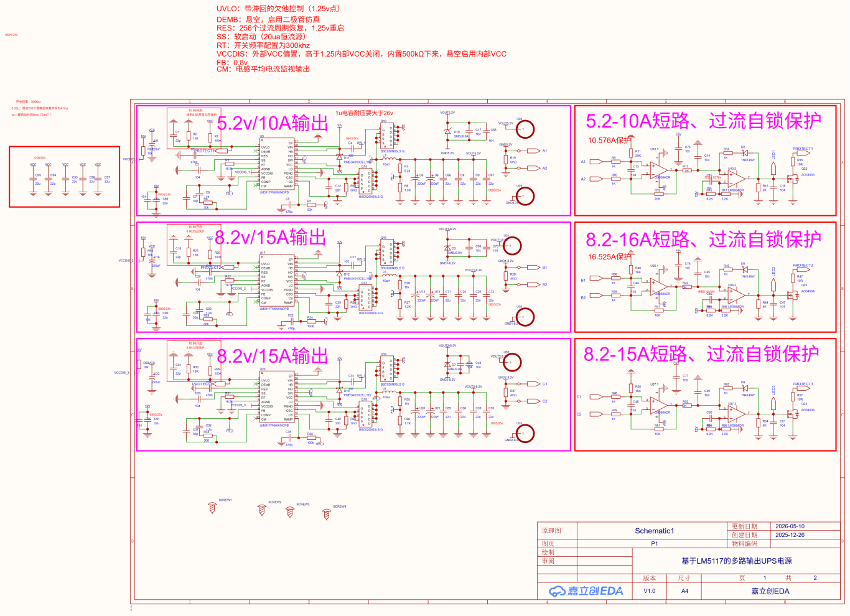850x616 pixels.
Task: Select the U9 LM5117PMHX/NOPB chip body
Action: click(277, 165)
